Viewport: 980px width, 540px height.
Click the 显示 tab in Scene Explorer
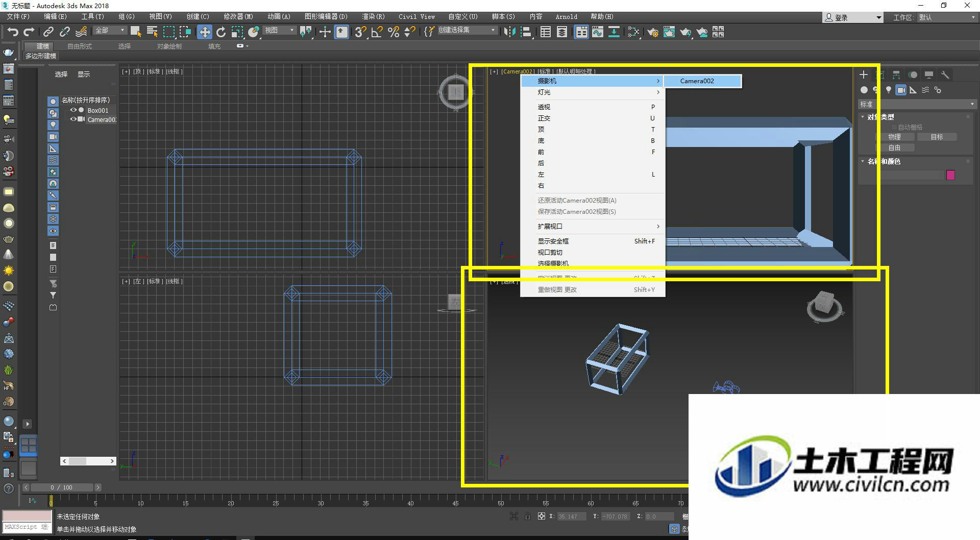click(x=84, y=75)
